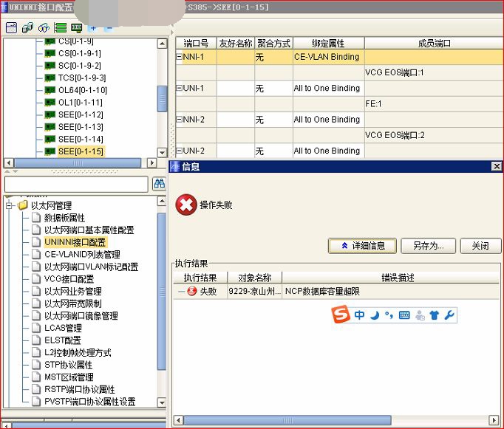Click the 详细信息 details button

(362, 246)
